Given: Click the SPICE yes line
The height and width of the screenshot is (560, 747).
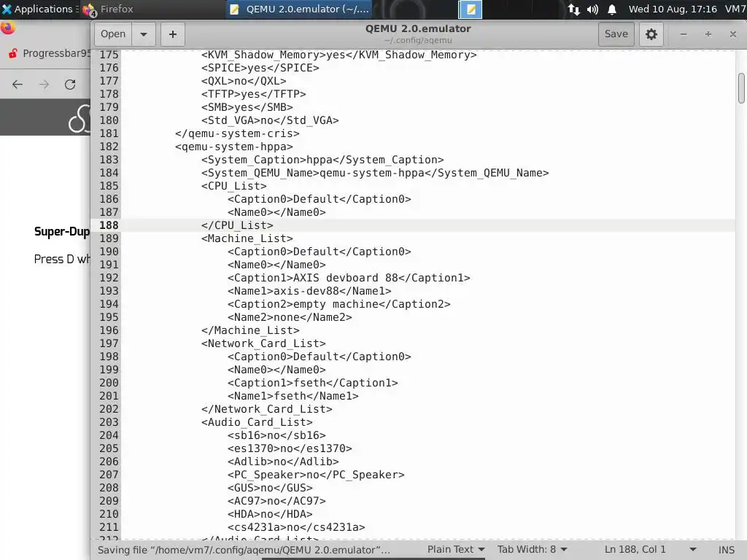Looking at the screenshot, I should pyautogui.click(x=260, y=68).
